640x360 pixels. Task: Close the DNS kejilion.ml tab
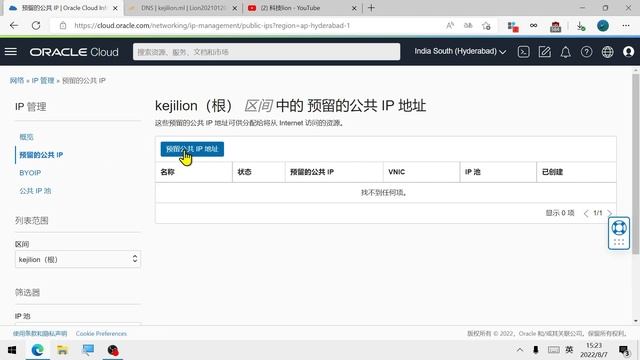coord(235,8)
